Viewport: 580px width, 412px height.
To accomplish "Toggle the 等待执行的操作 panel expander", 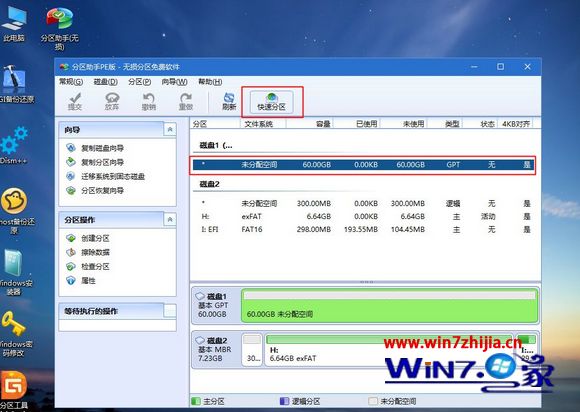I will 170,311.
